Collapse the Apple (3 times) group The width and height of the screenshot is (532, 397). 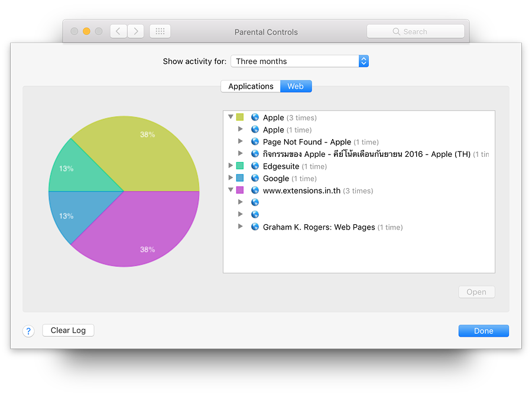click(231, 117)
